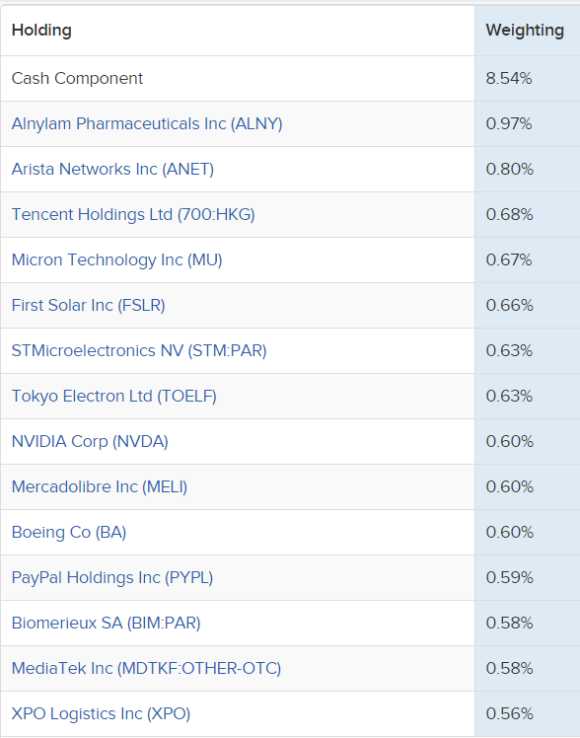Click PayPal Holdings Inc (PYPL) link

pyautogui.click(x=112, y=578)
